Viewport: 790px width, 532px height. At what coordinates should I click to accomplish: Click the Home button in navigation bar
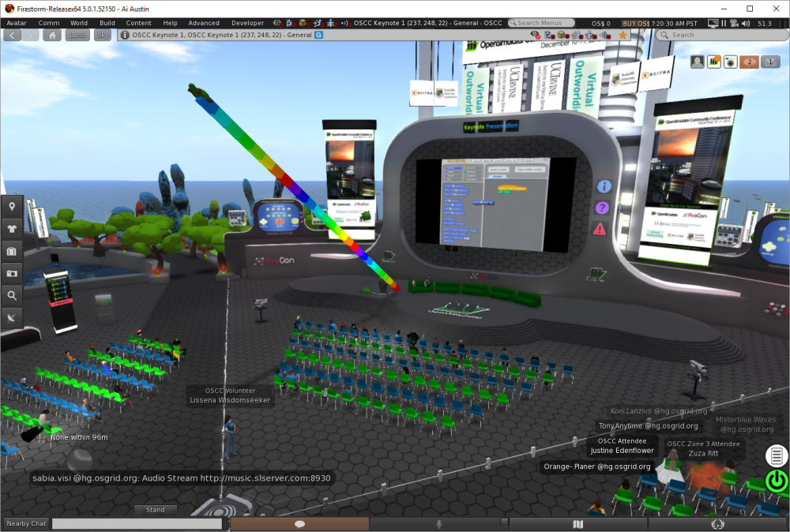click(51, 36)
